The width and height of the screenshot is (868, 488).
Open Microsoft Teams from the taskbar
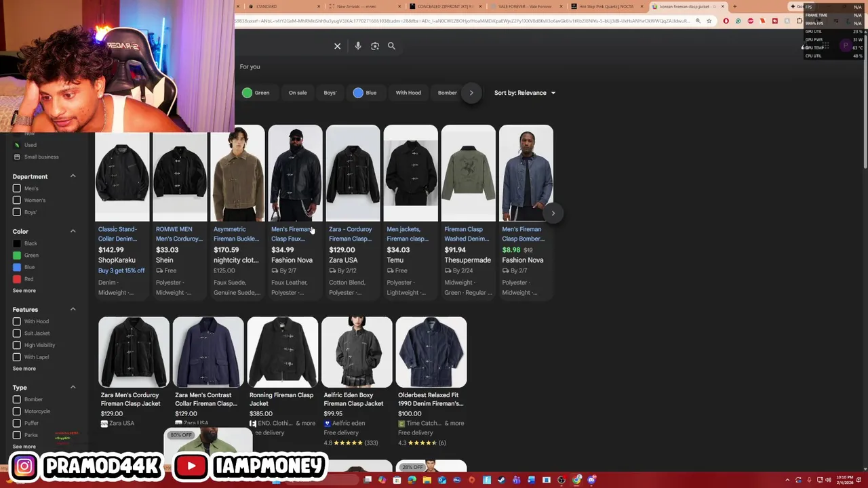tap(517, 480)
